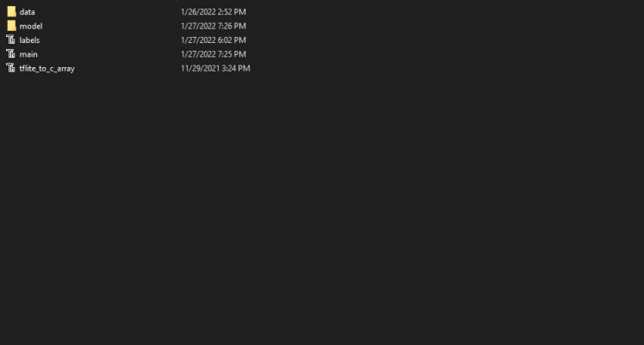Select the data folder name
This screenshot has height=345, width=644.
click(x=27, y=12)
